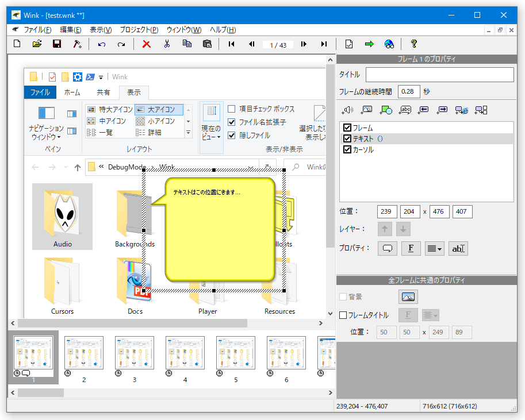Click the frame counter showing 1 / 43

[278, 44]
